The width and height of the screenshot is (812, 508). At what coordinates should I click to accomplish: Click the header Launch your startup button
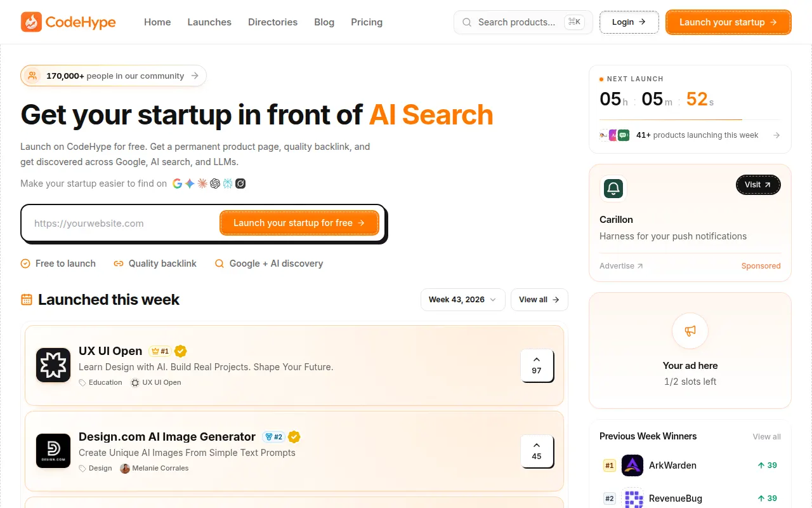728,22
